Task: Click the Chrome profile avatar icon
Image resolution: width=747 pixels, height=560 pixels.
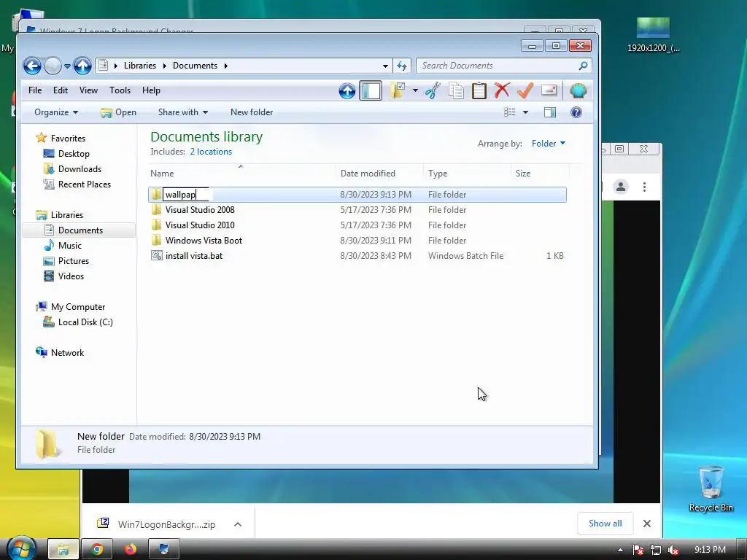Action: (620, 187)
